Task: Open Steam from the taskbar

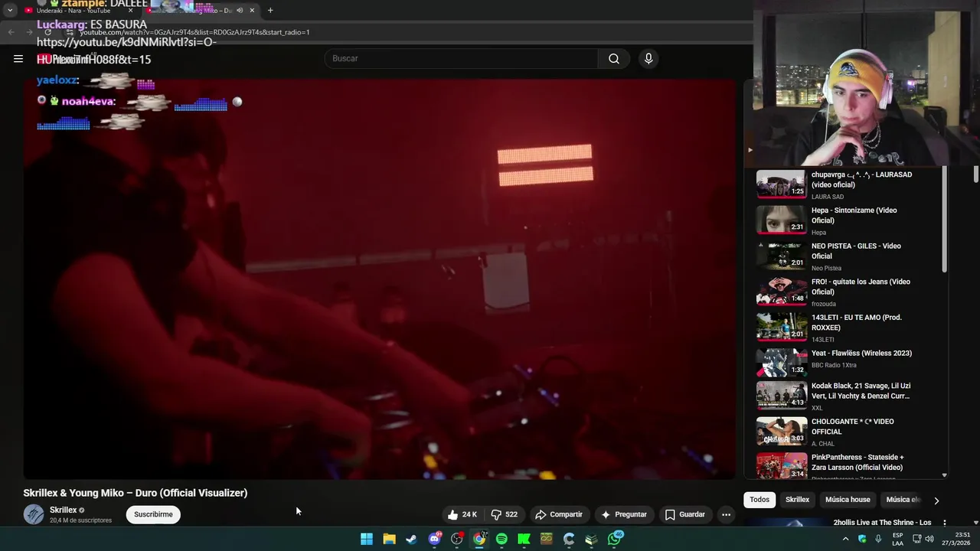Action: [411, 539]
